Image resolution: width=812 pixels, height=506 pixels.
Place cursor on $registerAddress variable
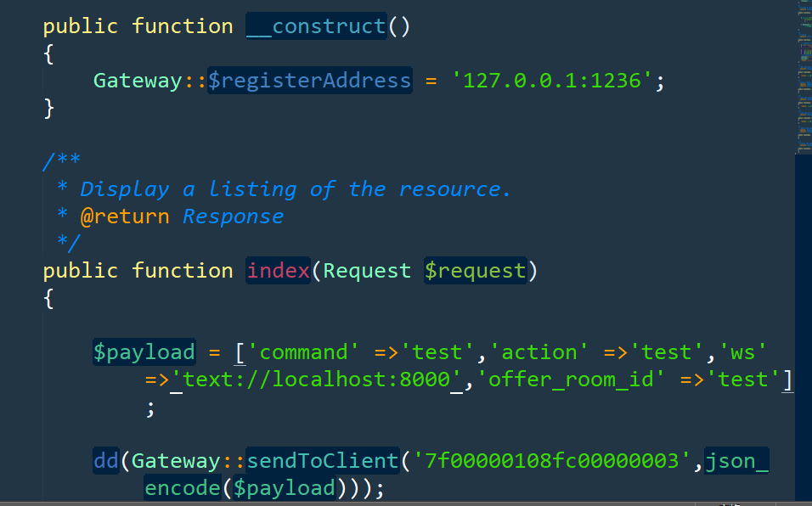point(310,80)
